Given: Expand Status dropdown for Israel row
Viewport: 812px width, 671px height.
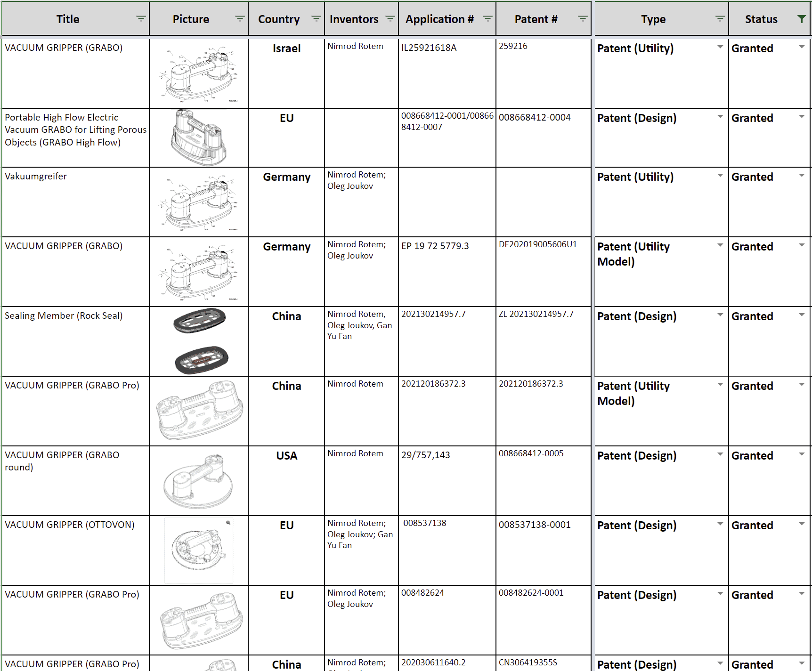Looking at the screenshot, I should pos(802,47).
